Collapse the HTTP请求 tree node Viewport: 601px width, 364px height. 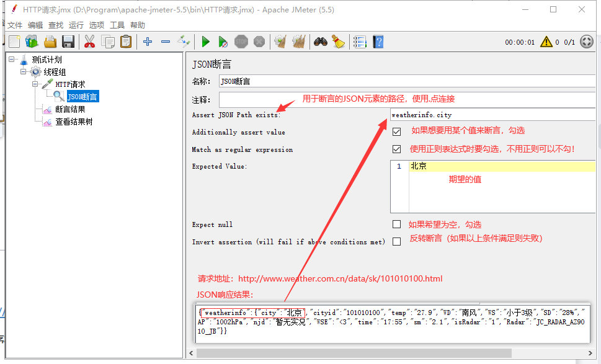pos(35,84)
